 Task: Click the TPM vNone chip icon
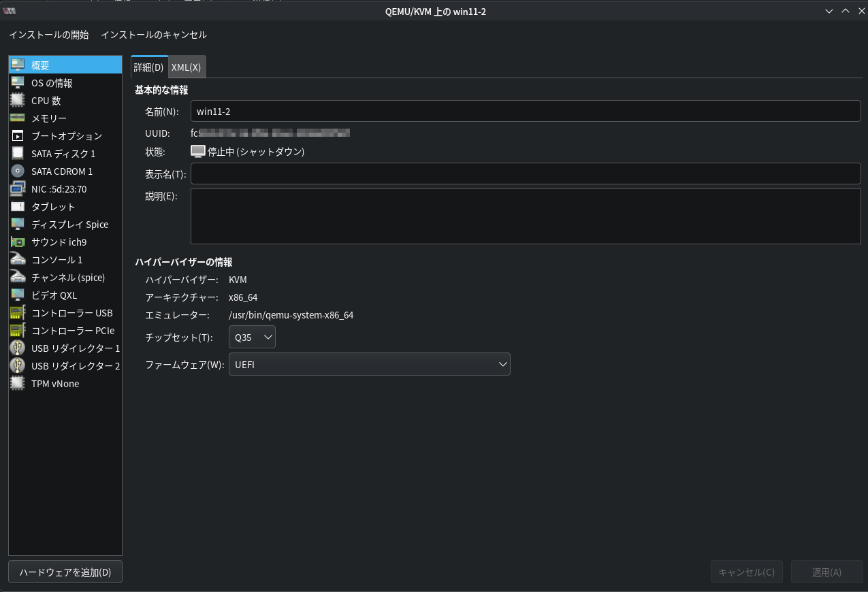(x=18, y=384)
